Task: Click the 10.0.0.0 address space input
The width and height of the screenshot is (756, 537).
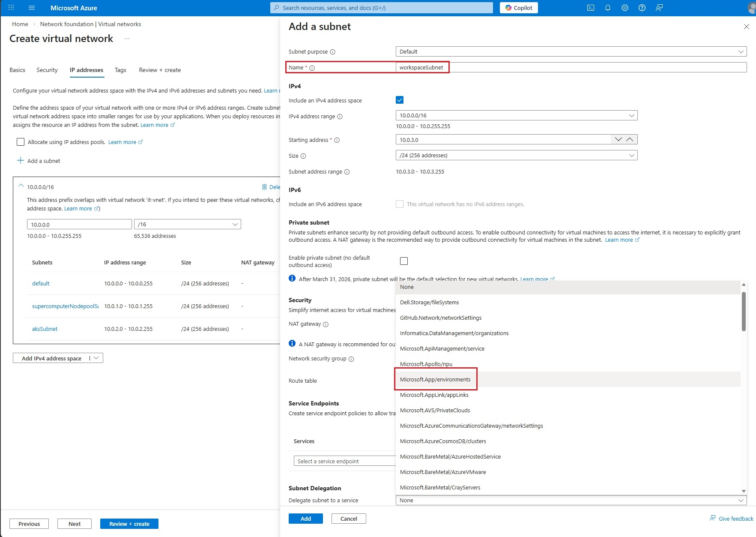Action: (79, 224)
